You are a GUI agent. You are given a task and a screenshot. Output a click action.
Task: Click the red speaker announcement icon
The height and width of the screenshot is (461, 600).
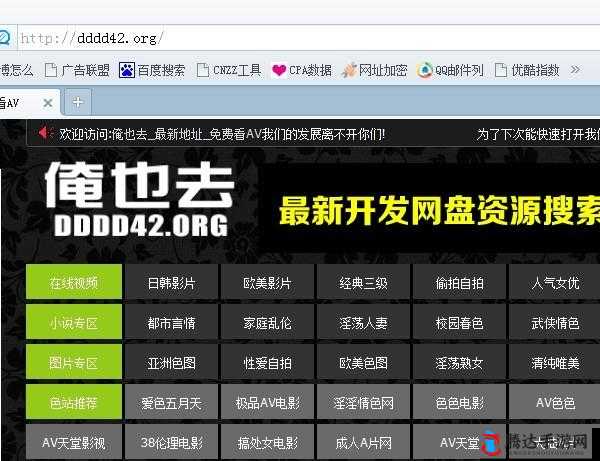45,133
